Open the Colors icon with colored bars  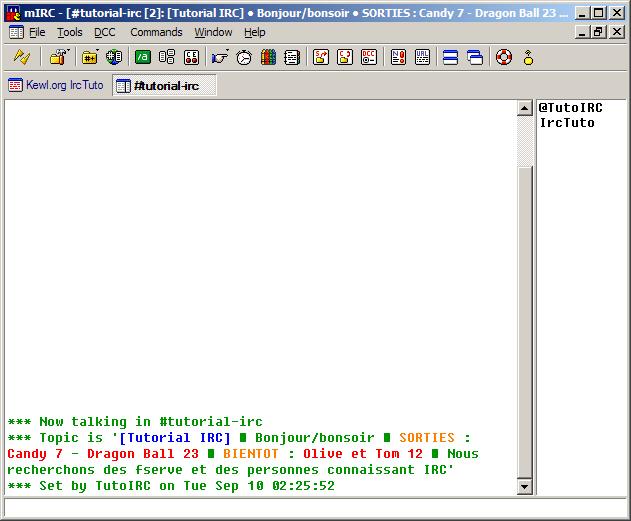[x=268, y=57]
